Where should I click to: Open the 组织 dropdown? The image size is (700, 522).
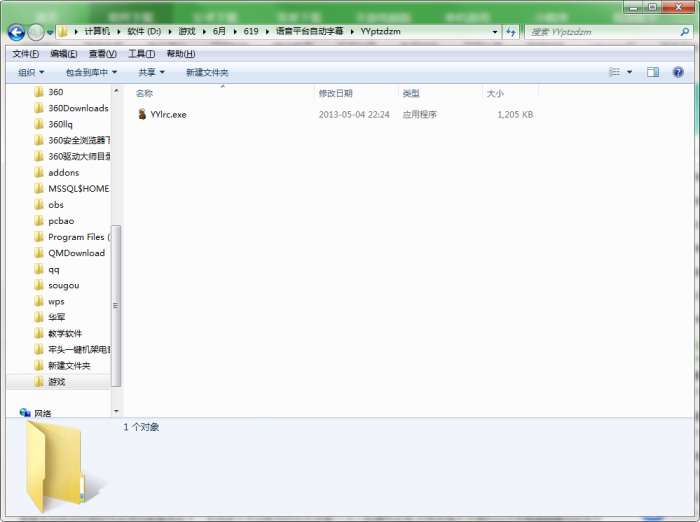tap(31, 72)
